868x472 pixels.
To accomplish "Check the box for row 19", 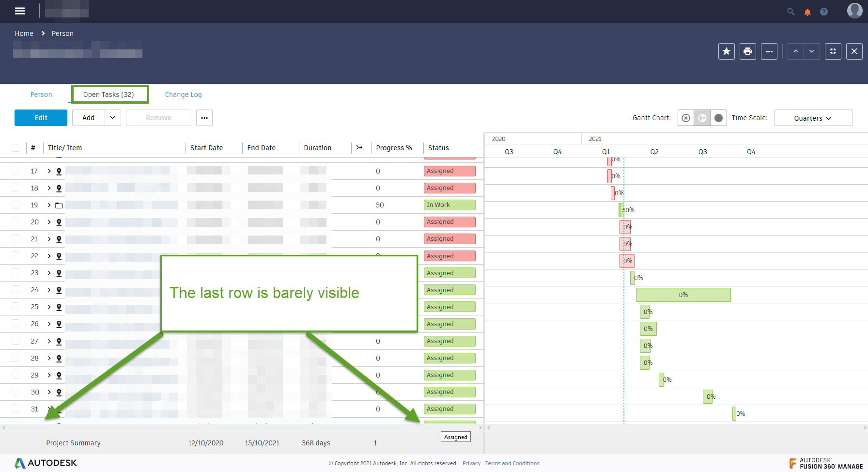I will click(15, 205).
